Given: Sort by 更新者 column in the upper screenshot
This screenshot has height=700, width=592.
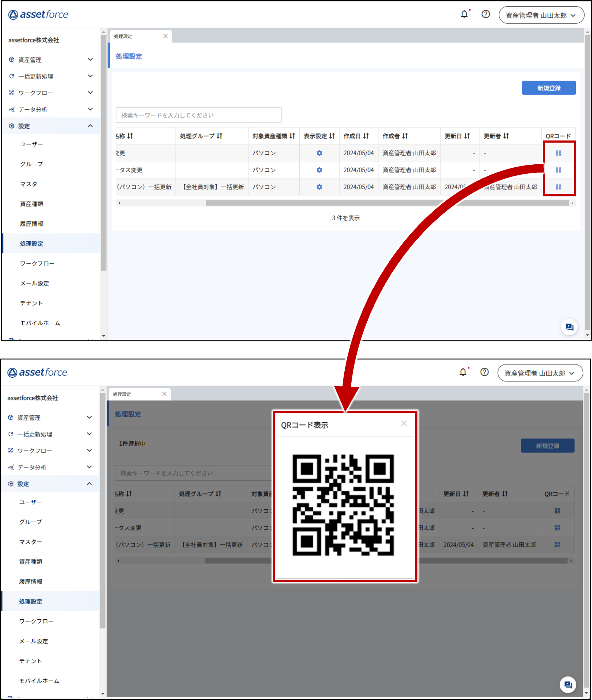Looking at the screenshot, I should click(506, 136).
